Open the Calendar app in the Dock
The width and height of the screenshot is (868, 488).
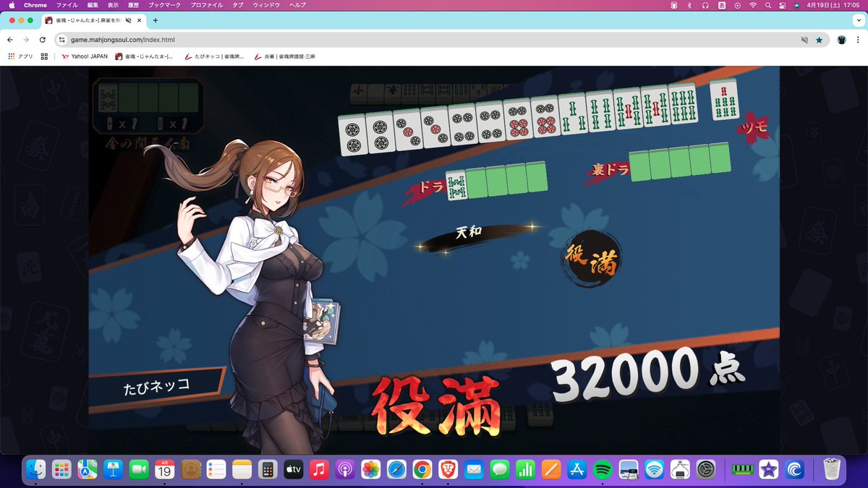165,470
